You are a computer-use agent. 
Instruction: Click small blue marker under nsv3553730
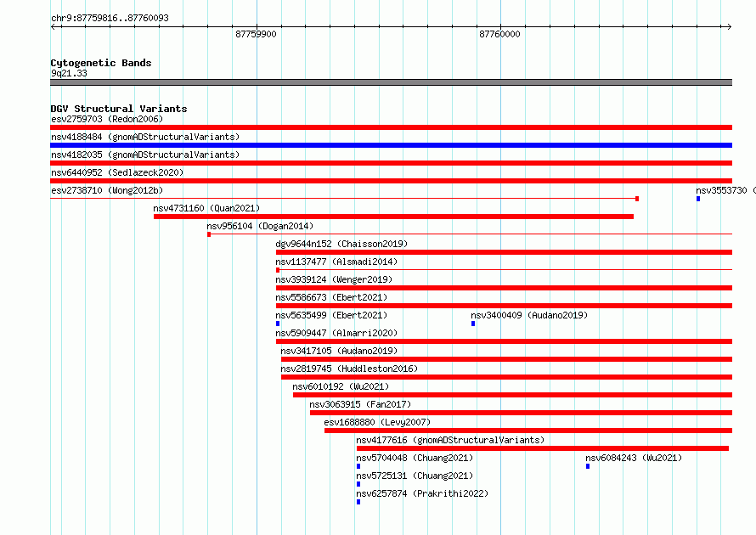698,199
